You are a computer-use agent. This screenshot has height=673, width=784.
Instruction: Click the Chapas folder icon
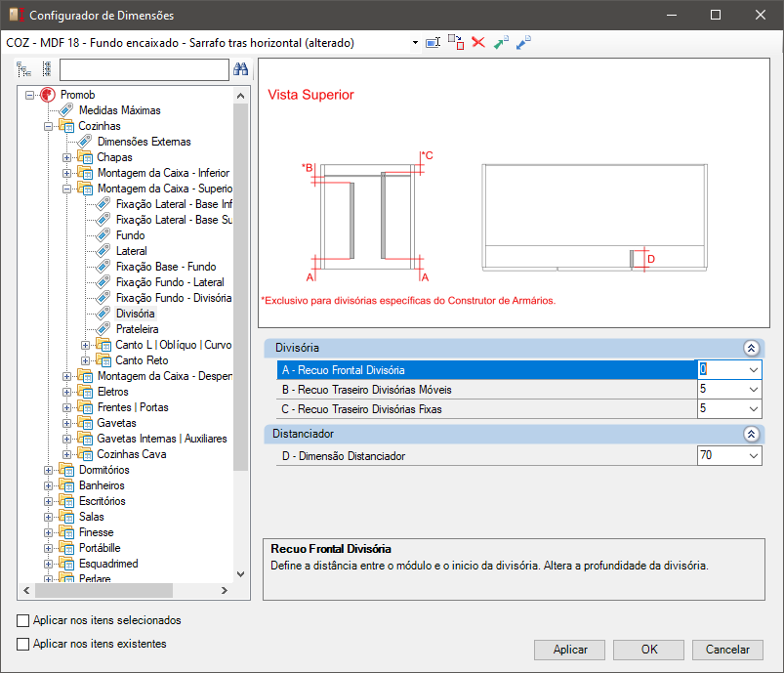point(85,157)
